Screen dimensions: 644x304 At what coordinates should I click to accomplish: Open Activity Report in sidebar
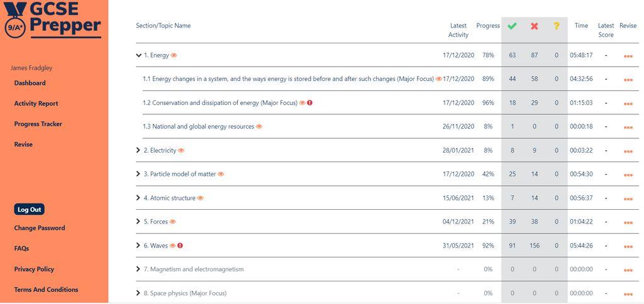36,104
